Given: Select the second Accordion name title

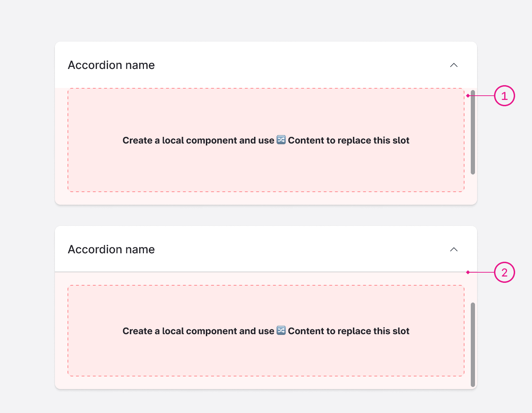Looking at the screenshot, I should [111, 249].
